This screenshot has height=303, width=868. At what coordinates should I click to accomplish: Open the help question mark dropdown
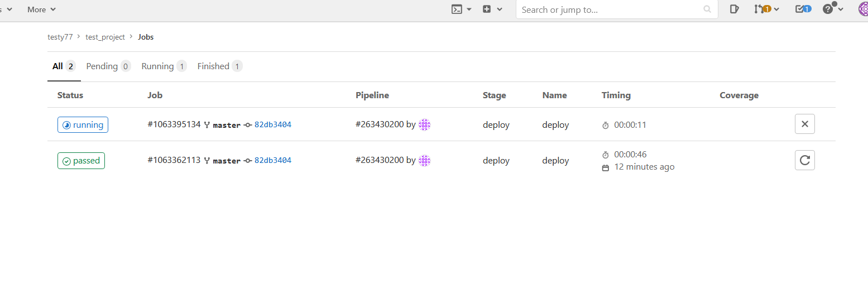pos(832,9)
